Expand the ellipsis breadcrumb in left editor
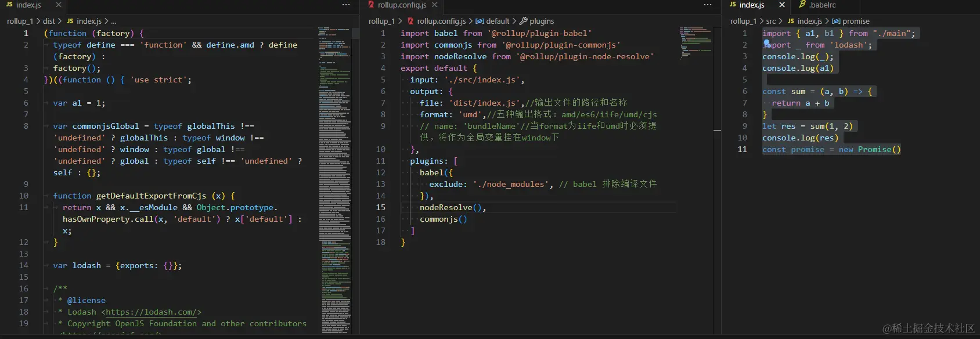This screenshot has width=980, height=339. coord(114,21)
